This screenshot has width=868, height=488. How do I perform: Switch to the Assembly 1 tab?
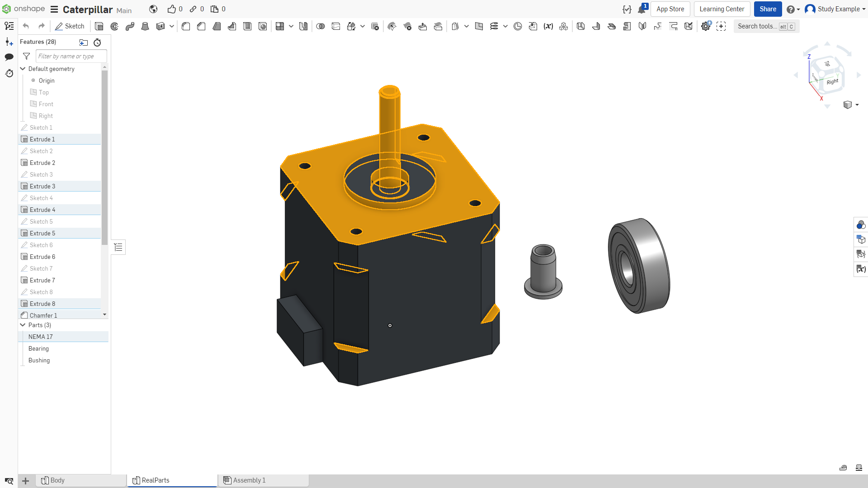264,480
